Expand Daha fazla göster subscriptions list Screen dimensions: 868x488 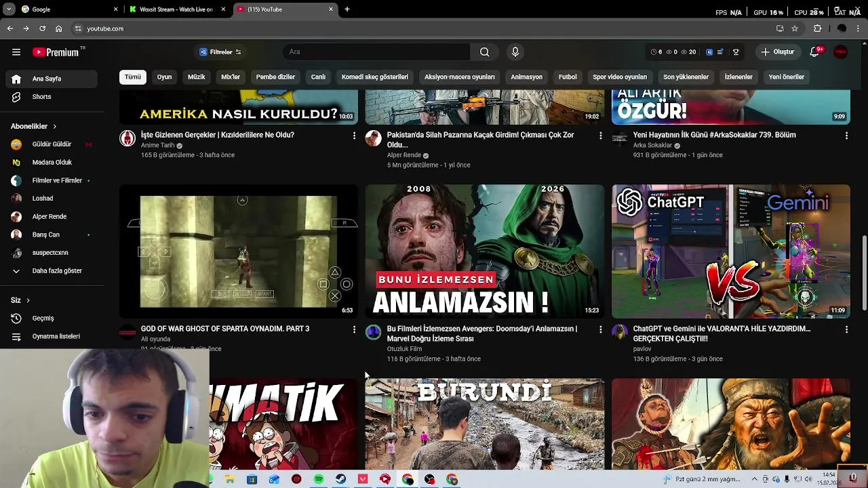(x=52, y=271)
